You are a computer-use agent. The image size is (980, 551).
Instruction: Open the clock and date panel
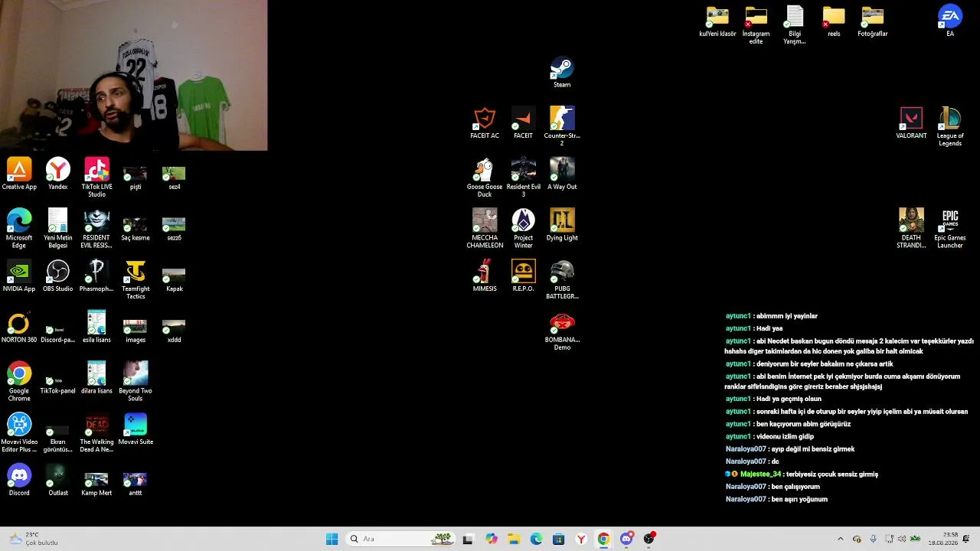click(942, 539)
